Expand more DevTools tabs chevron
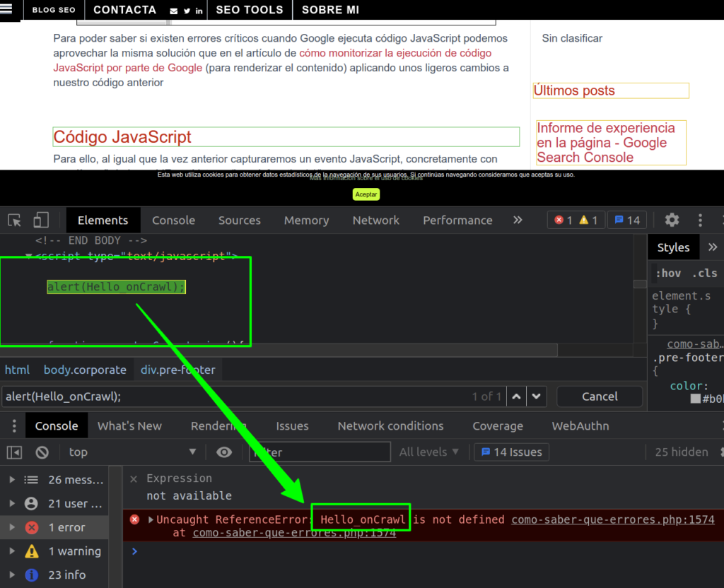Viewport: 724px width, 588px height. click(518, 220)
